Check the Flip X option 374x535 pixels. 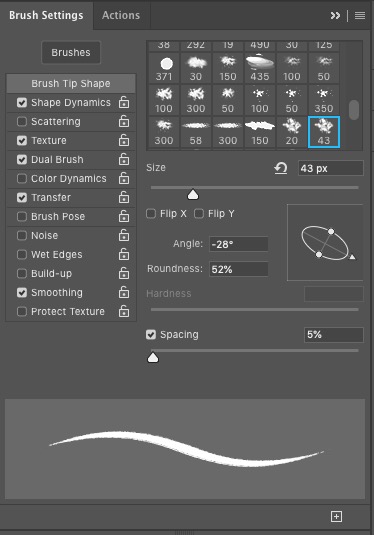[x=151, y=214]
